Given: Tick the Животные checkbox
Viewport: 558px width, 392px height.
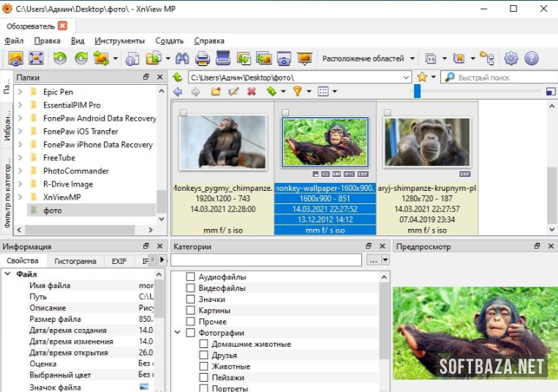Looking at the screenshot, I should pyautogui.click(x=204, y=366).
